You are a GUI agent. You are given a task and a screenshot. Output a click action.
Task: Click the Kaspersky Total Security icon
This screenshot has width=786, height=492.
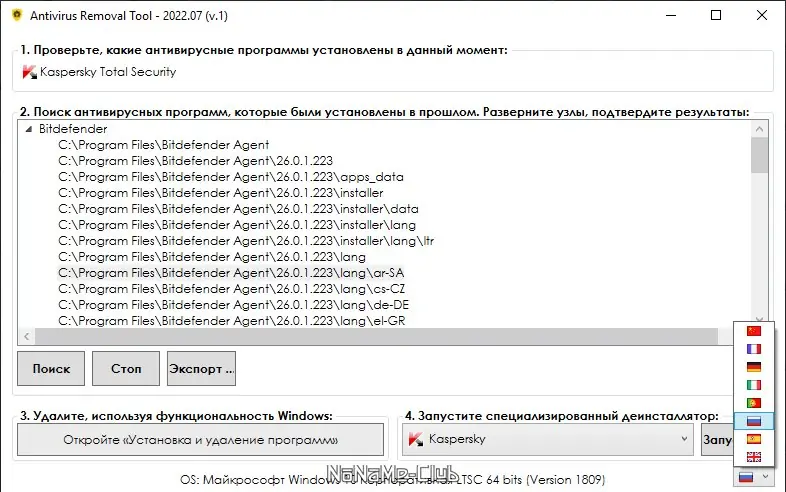click(x=29, y=72)
